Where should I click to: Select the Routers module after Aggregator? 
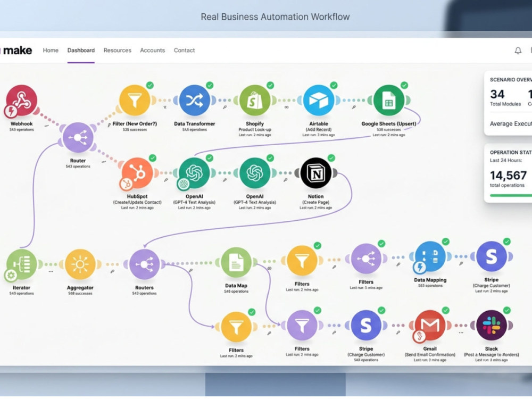coord(145,264)
